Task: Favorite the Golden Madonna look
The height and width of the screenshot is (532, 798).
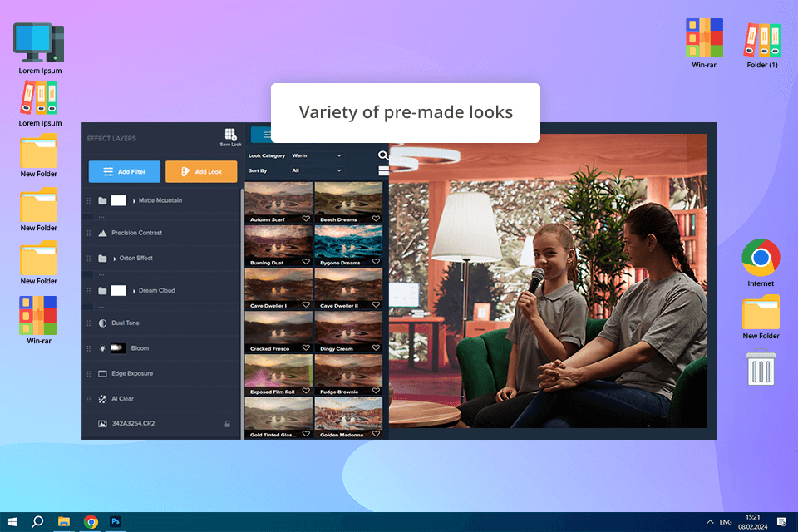Action: [376, 434]
